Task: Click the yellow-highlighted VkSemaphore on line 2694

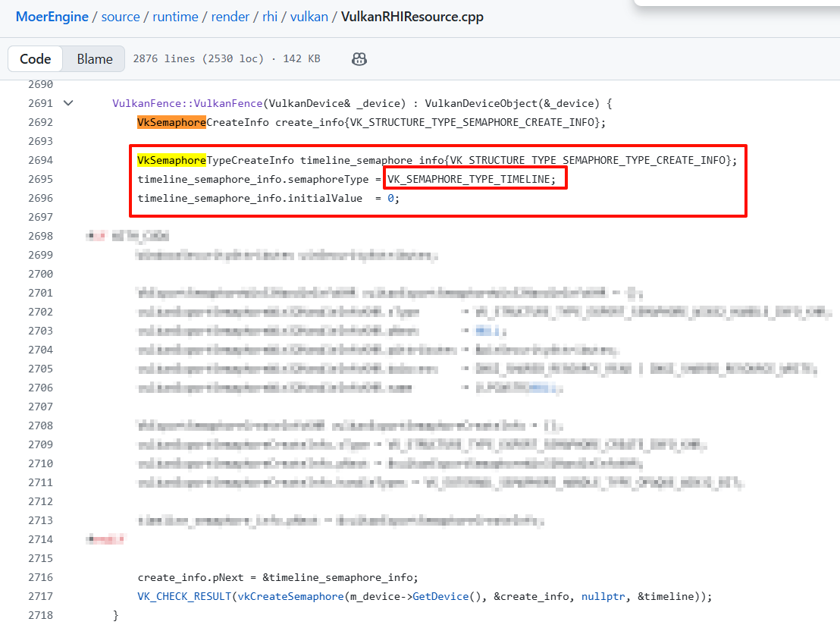Action: click(171, 160)
